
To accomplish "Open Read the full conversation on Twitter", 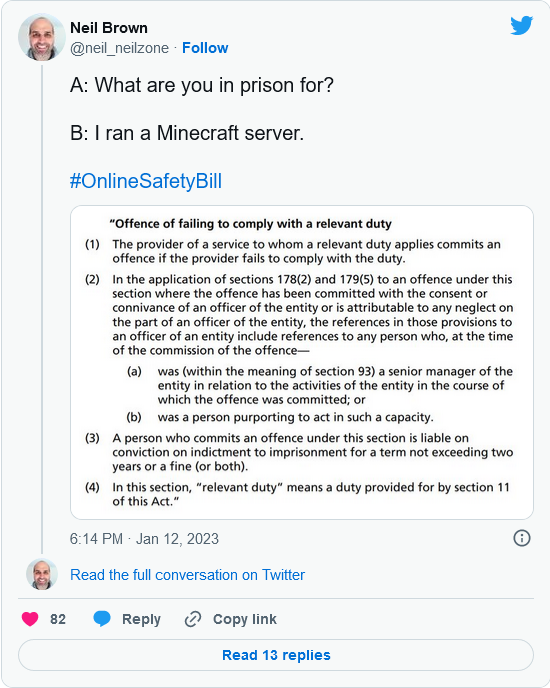I will coord(187,575).
